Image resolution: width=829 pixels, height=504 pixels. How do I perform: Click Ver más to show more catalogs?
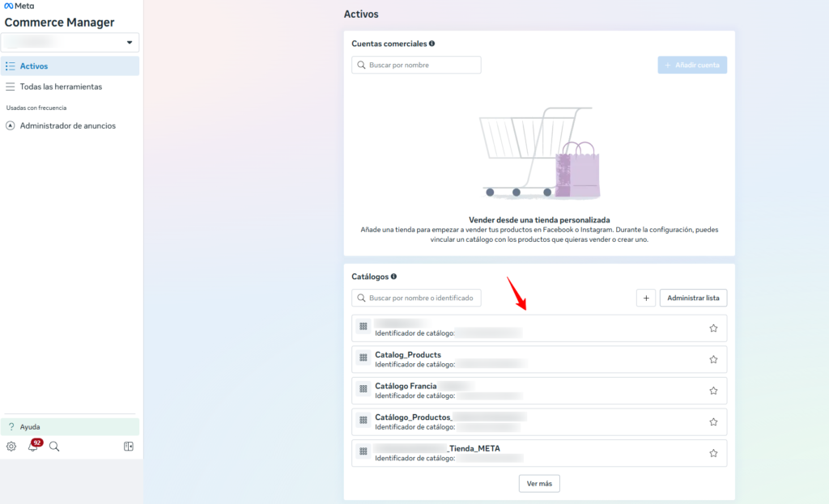click(x=538, y=484)
